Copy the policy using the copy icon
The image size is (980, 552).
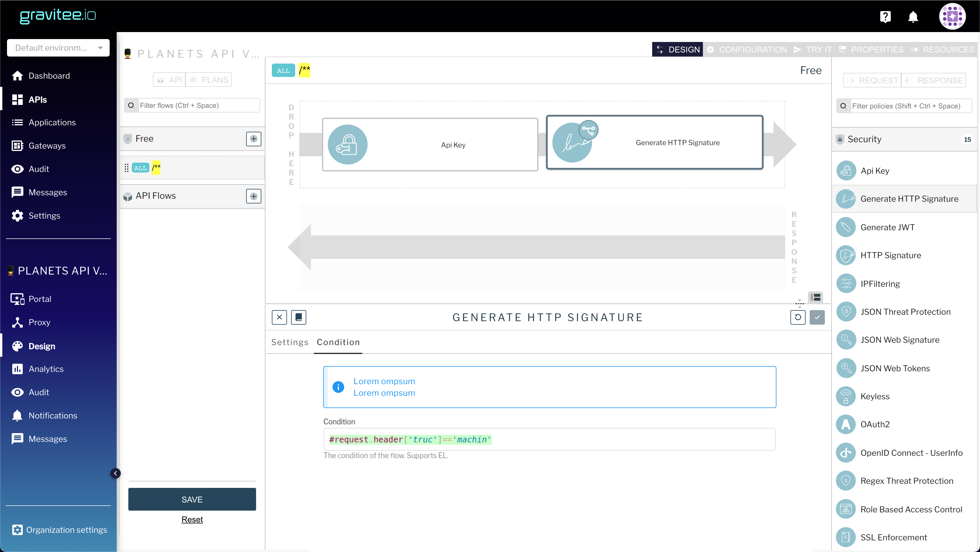pyautogui.click(x=299, y=317)
